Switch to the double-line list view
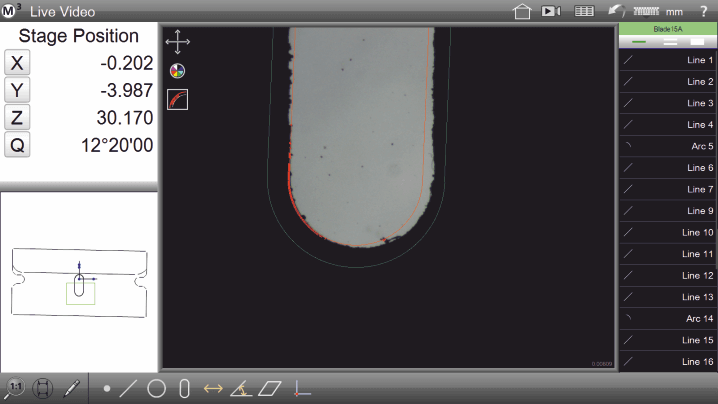Viewport: 718px width, 404px height. coord(669,42)
